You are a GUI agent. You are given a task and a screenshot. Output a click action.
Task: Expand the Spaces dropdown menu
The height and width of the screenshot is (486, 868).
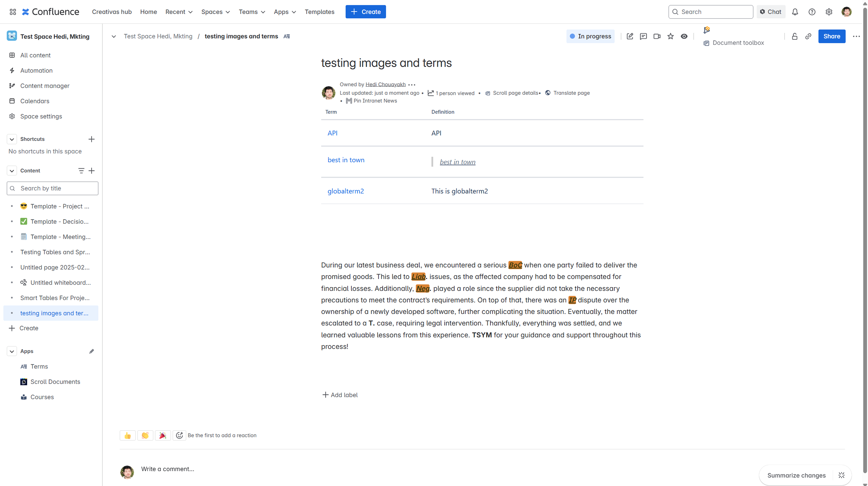[x=215, y=12]
